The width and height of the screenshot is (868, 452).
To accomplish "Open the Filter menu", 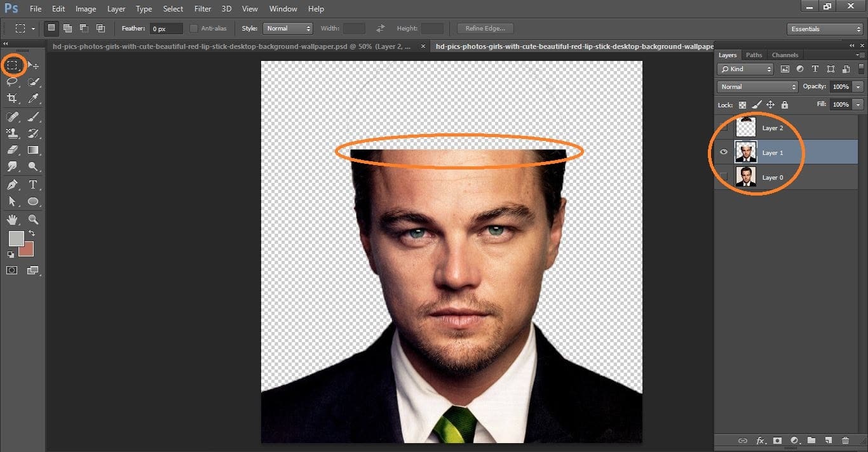I will click(x=202, y=8).
